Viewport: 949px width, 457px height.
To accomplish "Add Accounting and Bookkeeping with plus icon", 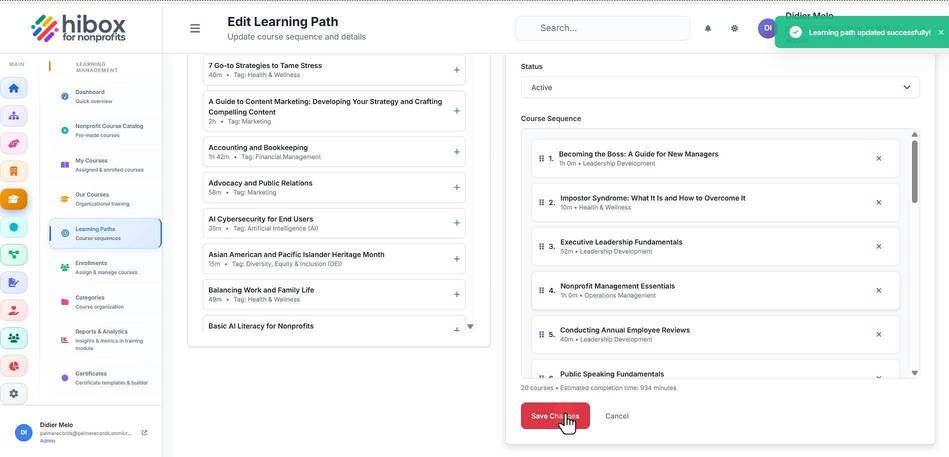I will click(x=456, y=152).
